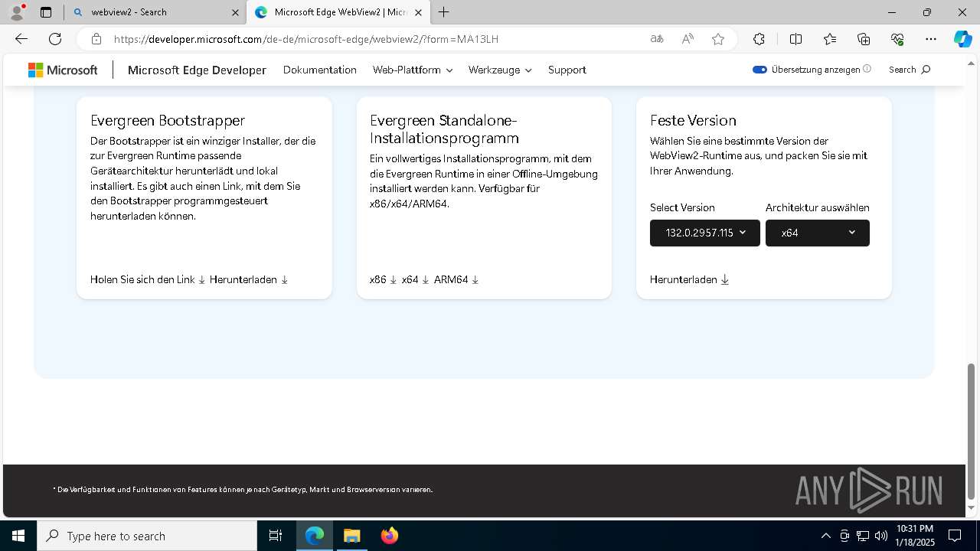Open the translate page icon

pyautogui.click(x=657, y=39)
